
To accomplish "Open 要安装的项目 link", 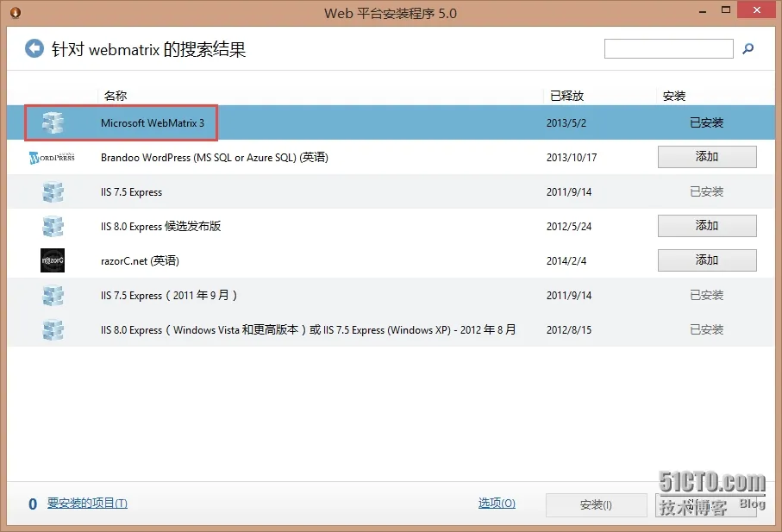I will click(87, 503).
